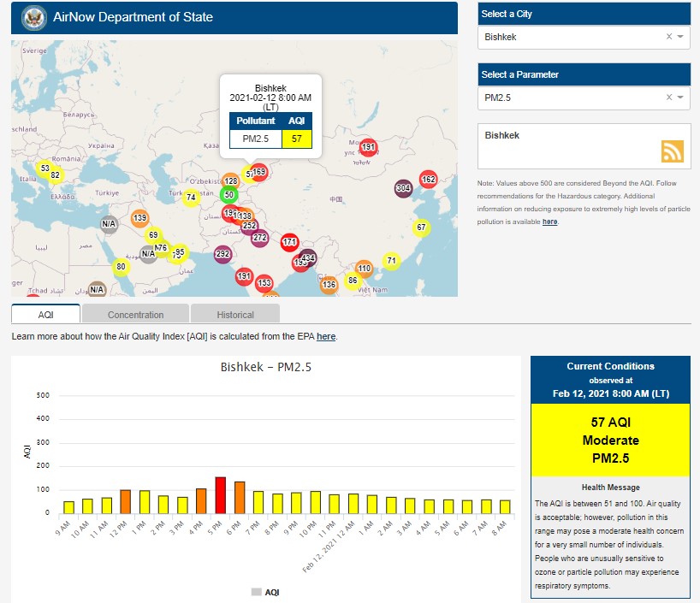Select the green 50 AQI map marker
This screenshot has width=700, height=603.
pyautogui.click(x=228, y=194)
